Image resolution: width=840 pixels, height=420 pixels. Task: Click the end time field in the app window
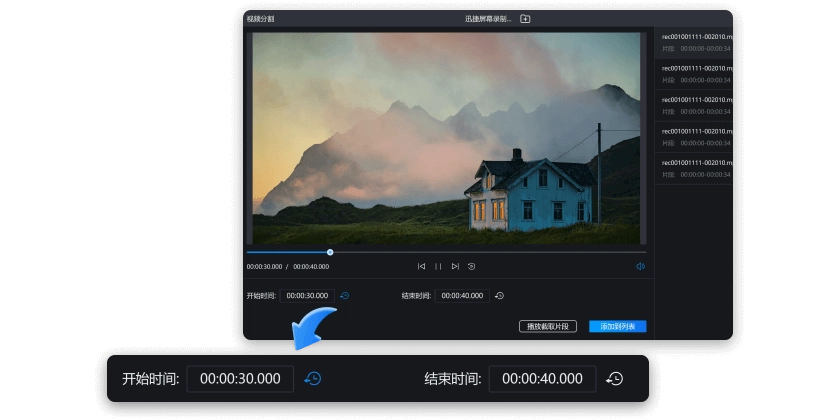pos(462,296)
